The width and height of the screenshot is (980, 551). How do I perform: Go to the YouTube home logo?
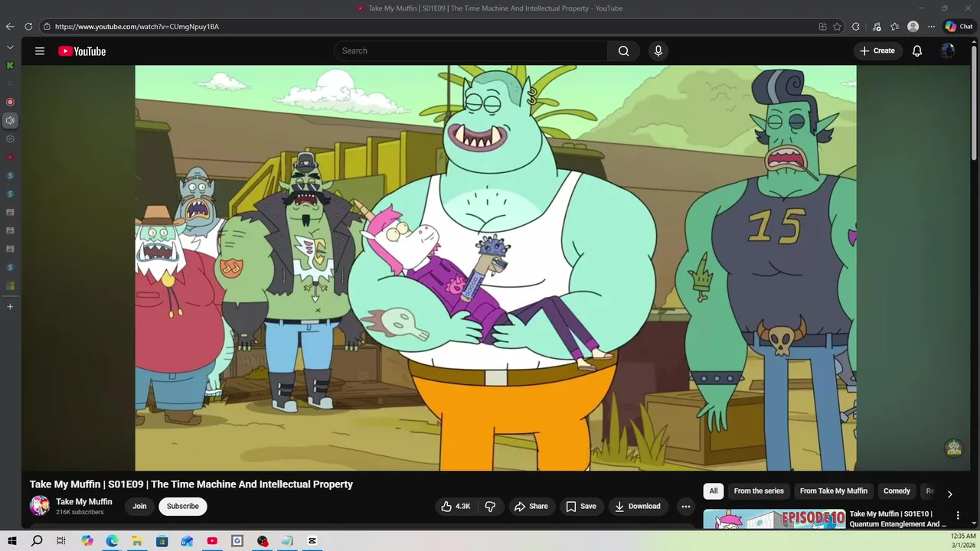pos(82,51)
